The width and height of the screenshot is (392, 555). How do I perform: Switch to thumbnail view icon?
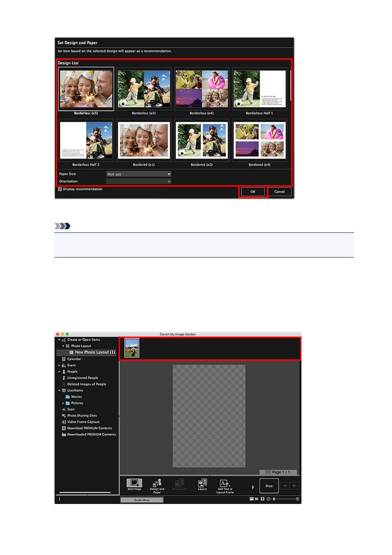pyautogui.click(x=251, y=499)
